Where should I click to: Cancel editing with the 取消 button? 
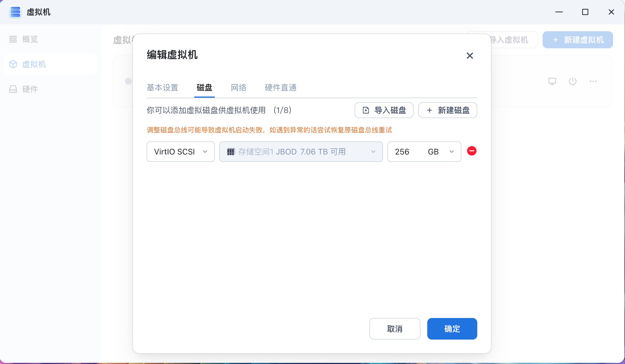click(x=395, y=329)
